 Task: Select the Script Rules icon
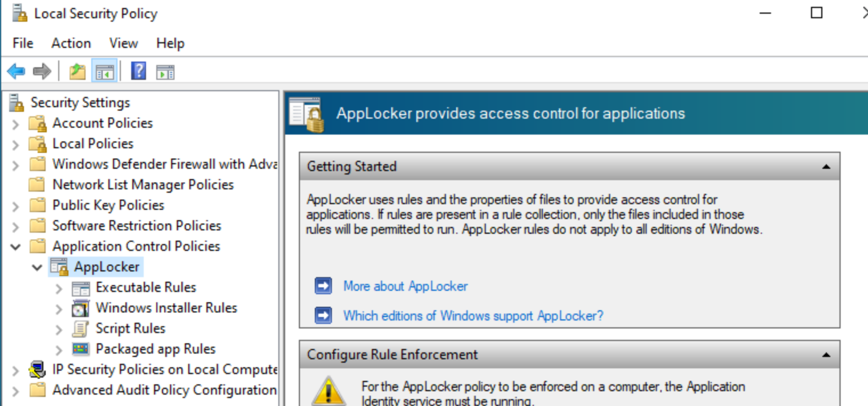point(80,328)
